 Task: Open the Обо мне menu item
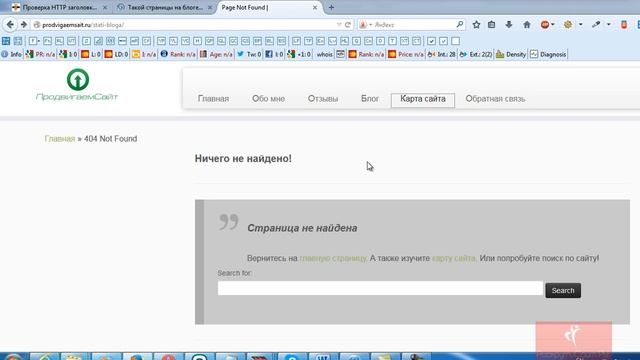click(268, 99)
